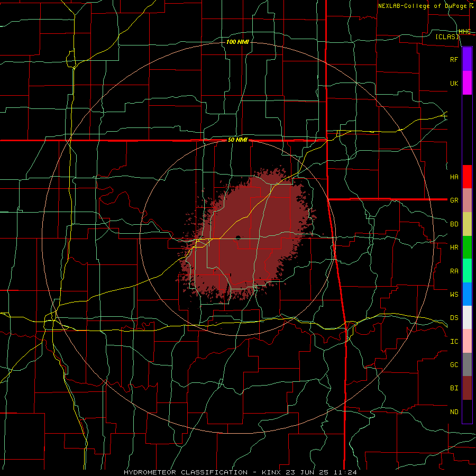Click the HHC product label

coord(464,32)
